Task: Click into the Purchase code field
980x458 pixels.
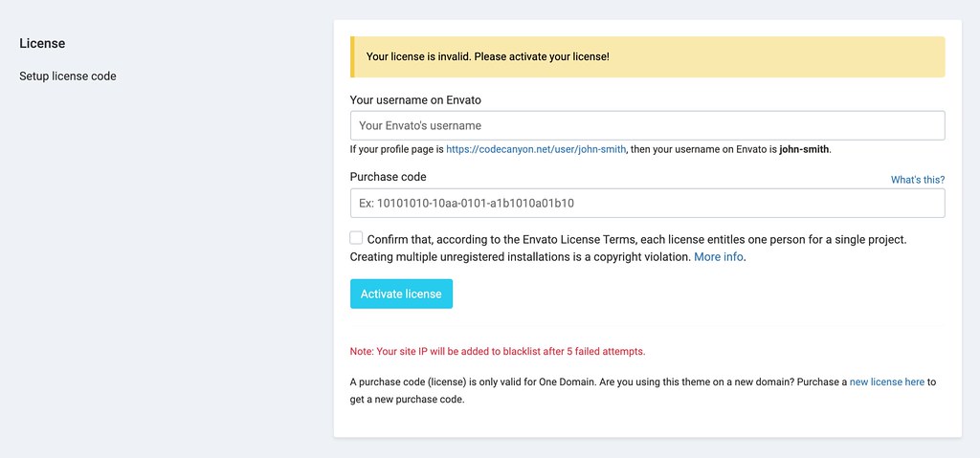Action: click(x=647, y=203)
